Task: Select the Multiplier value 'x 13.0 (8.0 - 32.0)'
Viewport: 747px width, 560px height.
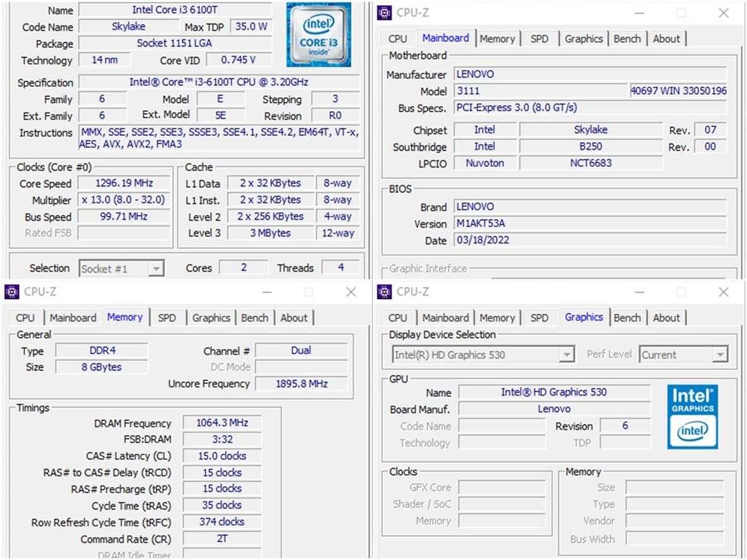Action: pos(124,200)
